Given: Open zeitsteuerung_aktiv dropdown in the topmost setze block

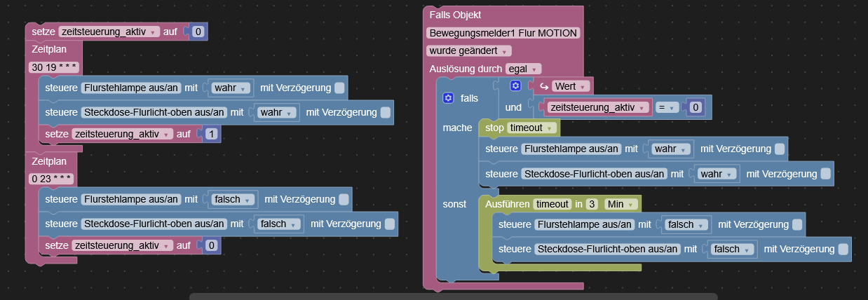Looking at the screenshot, I should click(109, 32).
